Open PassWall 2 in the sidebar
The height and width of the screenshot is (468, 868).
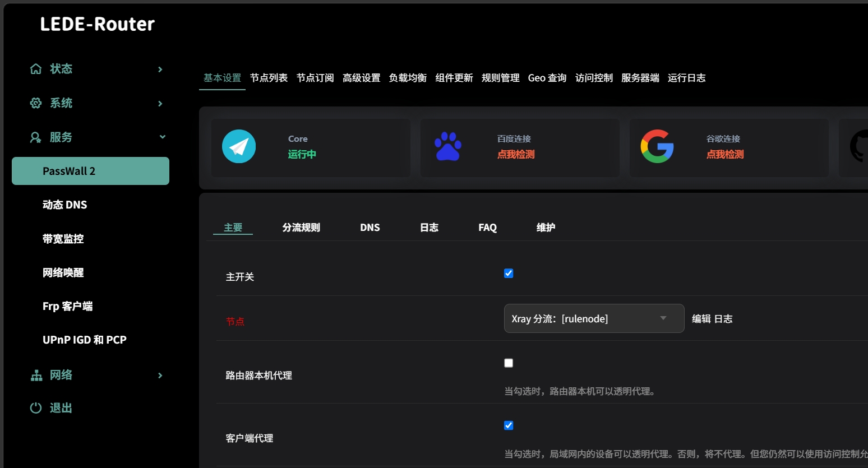click(90, 171)
